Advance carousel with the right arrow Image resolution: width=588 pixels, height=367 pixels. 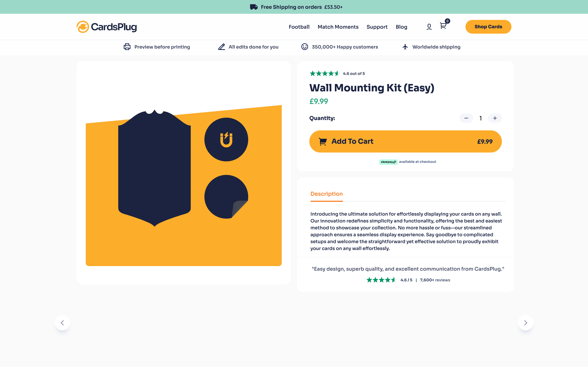click(x=526, y=323)
